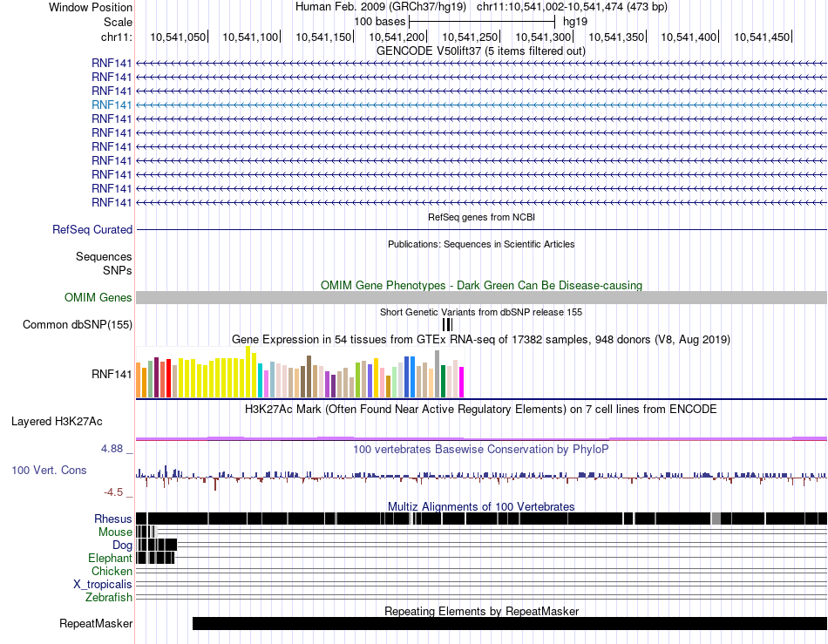828x644 pixels.
Task: Click the 'RefSeq genes from NCBI' title
Action: pos(482,217)
